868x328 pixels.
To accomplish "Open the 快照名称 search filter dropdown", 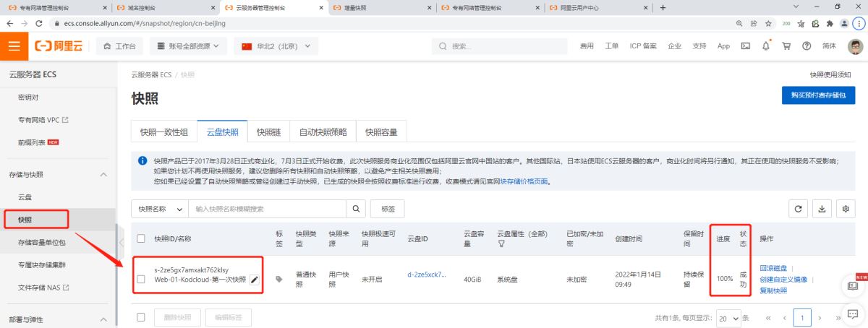I will coord(159,209).
